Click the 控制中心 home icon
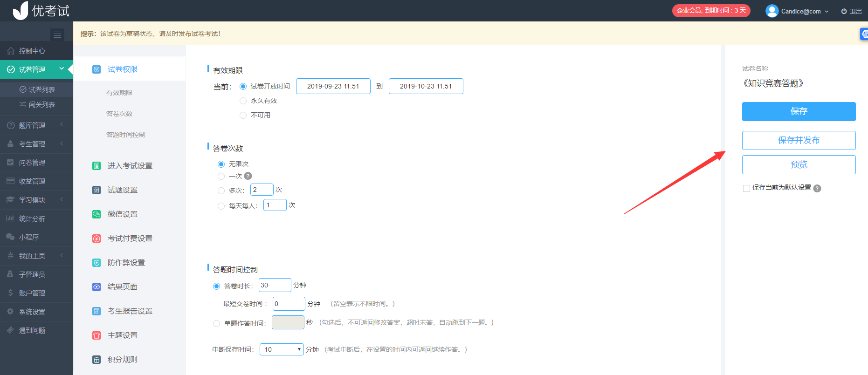The width and height of the screenshot is (868, 375). tap(11, 51)
